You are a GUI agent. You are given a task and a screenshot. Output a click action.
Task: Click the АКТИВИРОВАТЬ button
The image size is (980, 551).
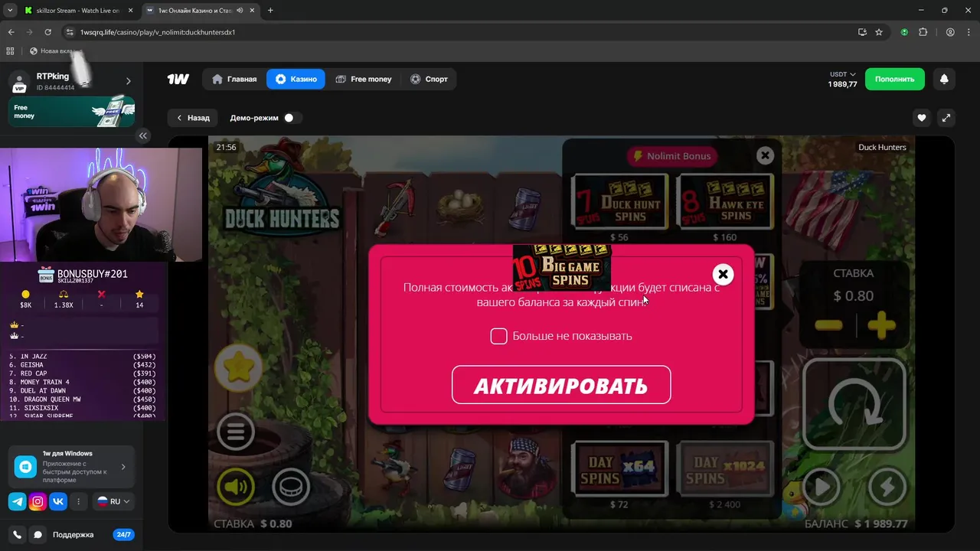pyautogui.click(x=561, y=385)
